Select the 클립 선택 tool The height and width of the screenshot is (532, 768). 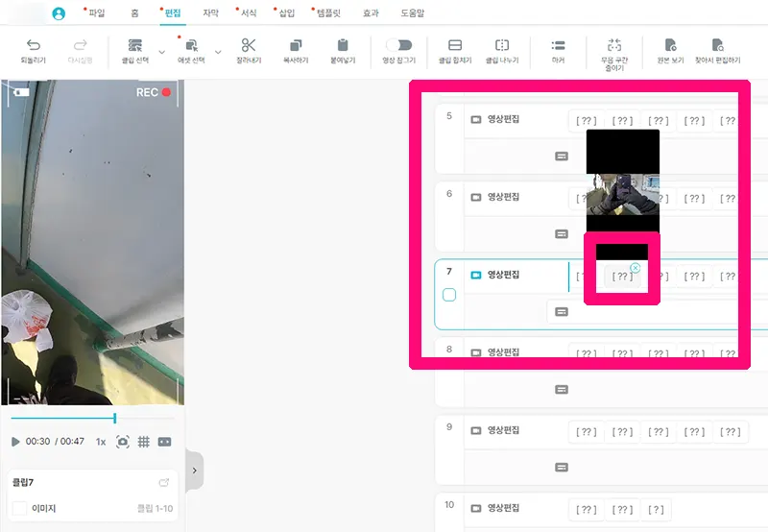pyautogui.click(x=135, y=51)
